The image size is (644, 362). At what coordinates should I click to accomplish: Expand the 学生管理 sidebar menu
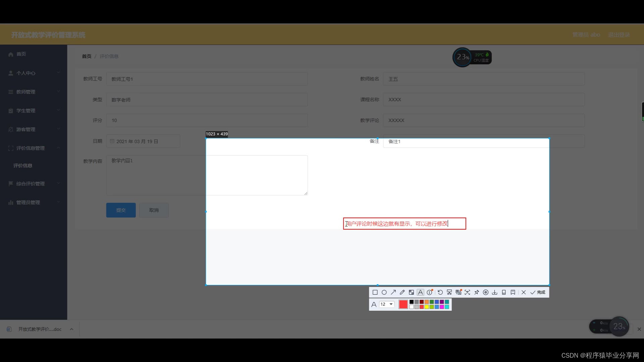(x=34, y=110)
